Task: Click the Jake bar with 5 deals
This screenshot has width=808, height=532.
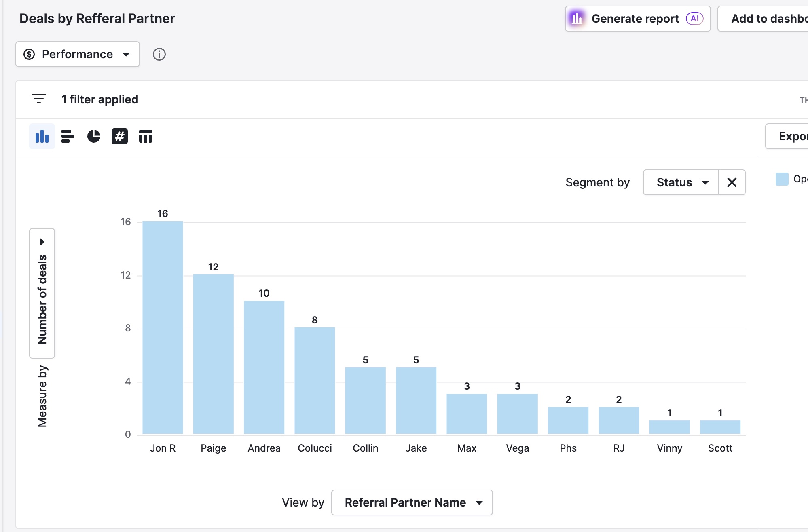Action: point(416,401)
